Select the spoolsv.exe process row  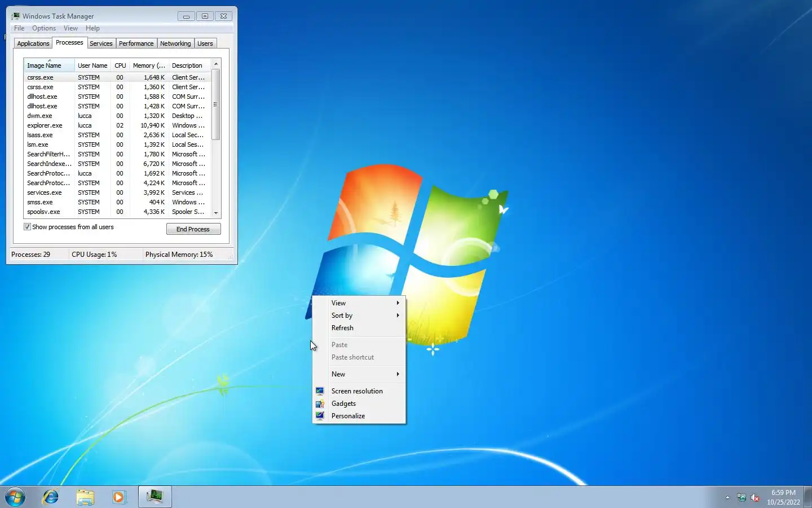[117, 212]
